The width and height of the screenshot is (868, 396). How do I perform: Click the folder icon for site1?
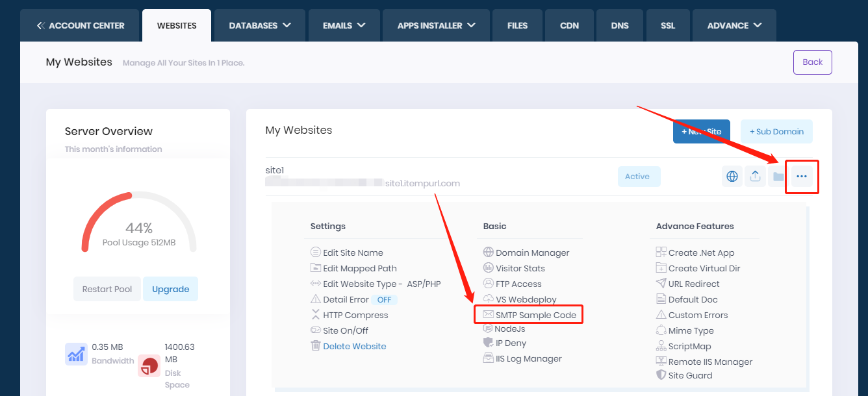pyautogui.click(x=777, y=177)
